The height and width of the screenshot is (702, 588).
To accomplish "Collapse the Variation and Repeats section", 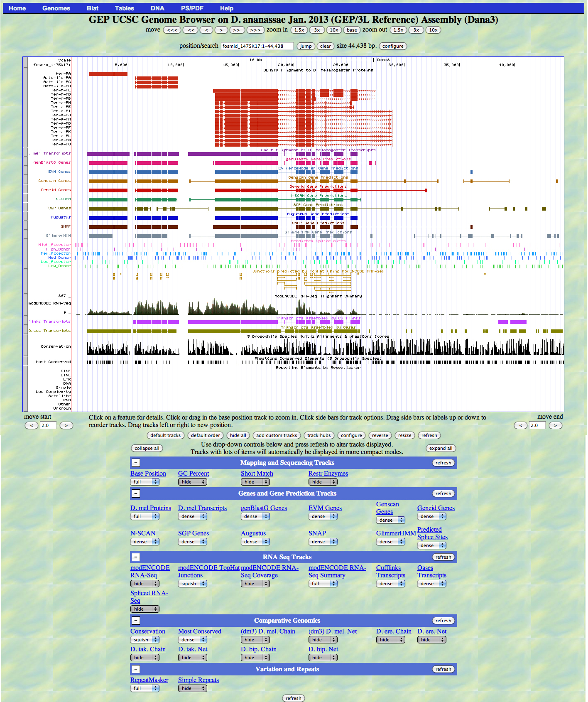I will 136,669.
